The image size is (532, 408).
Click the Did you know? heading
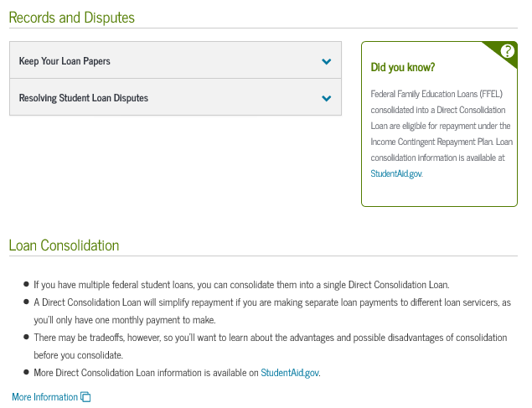[402, 67]
